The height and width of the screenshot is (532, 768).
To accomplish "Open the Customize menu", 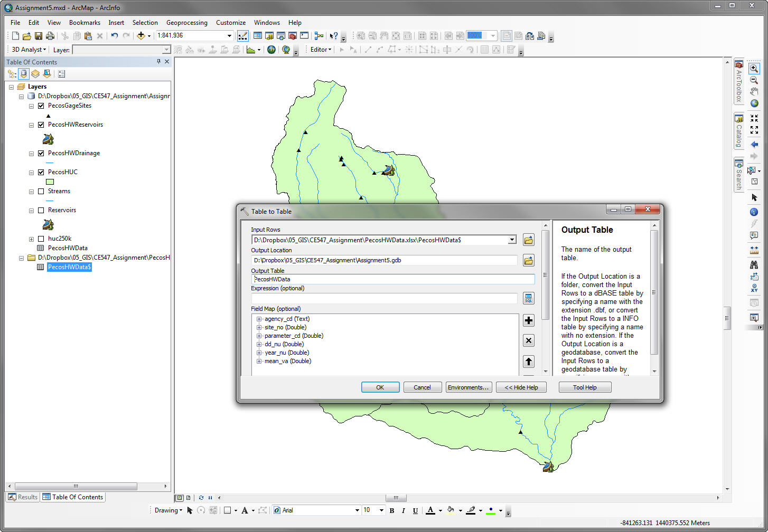I will pyautogui.click(x=231, y=23).
